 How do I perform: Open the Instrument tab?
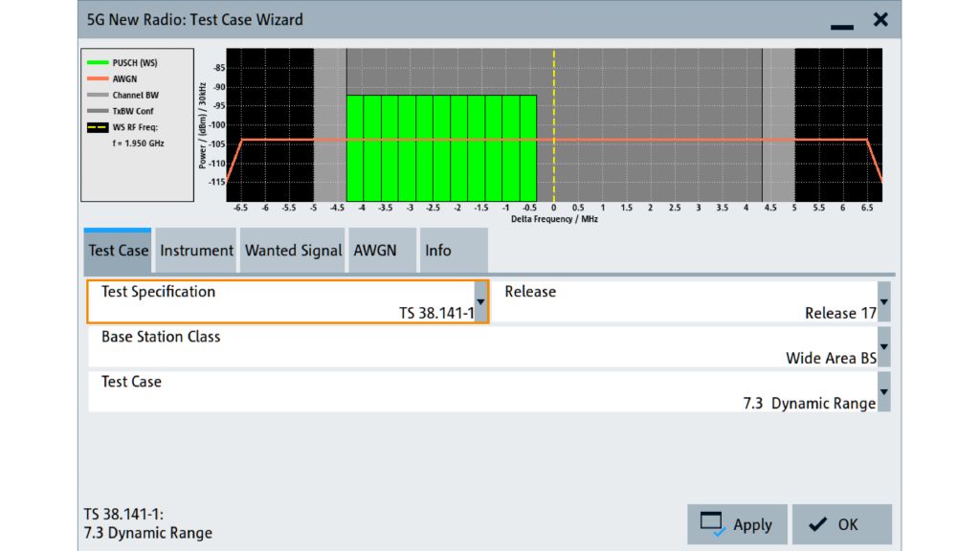(x=196, y=251)
